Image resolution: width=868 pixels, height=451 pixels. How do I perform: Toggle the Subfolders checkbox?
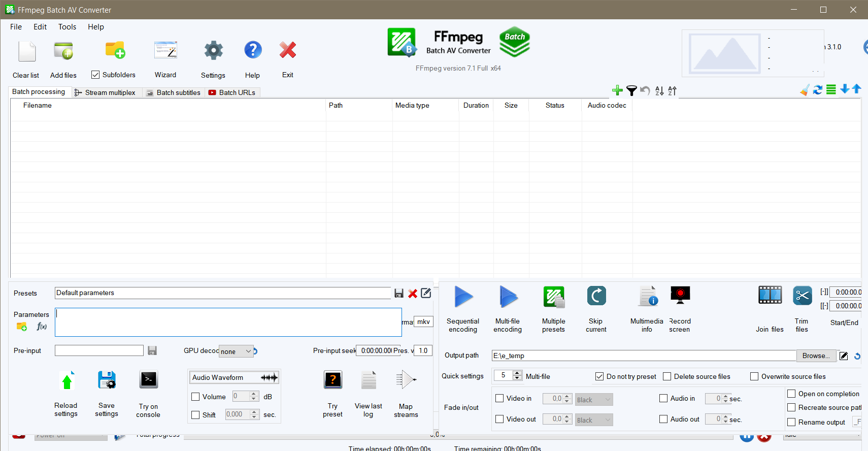point(95,75)
